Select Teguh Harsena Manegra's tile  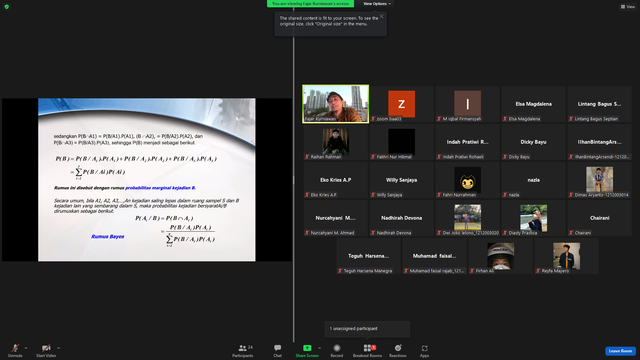(369, 256)
